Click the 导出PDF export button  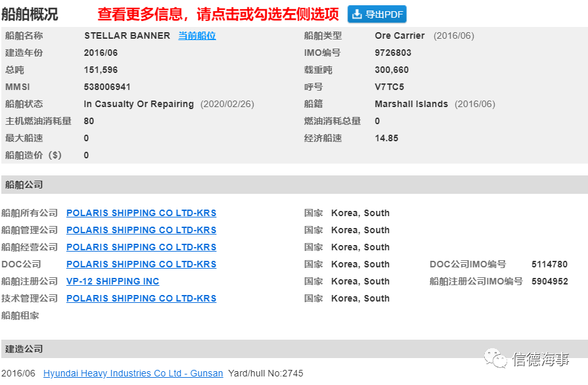click(377, 14)
